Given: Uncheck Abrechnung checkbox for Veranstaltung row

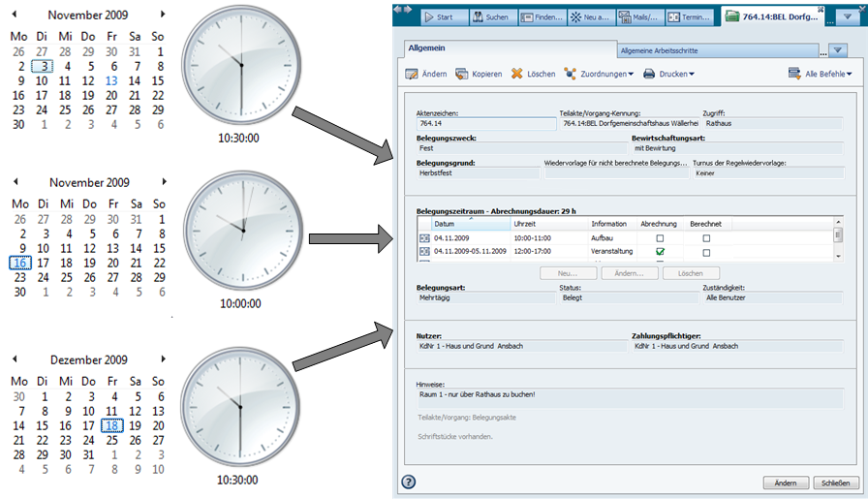Looking at the screenshot, I should pyautogui.click(x=660, y=252).
